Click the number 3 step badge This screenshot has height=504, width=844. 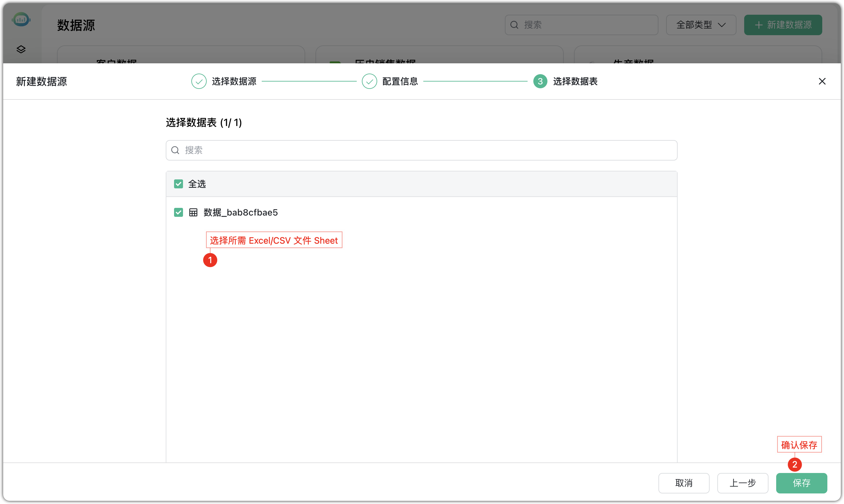point(540,81)
